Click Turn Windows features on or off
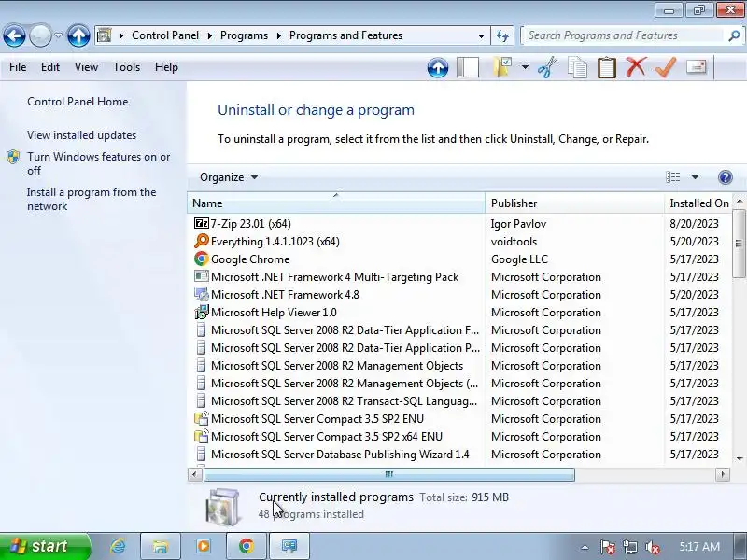The image size is (747, 560). [x=99, y=163]
